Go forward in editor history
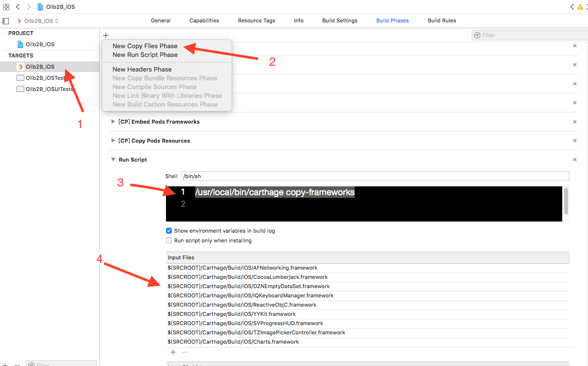Viewport: 588px width, 366px height. coord(29,7)
